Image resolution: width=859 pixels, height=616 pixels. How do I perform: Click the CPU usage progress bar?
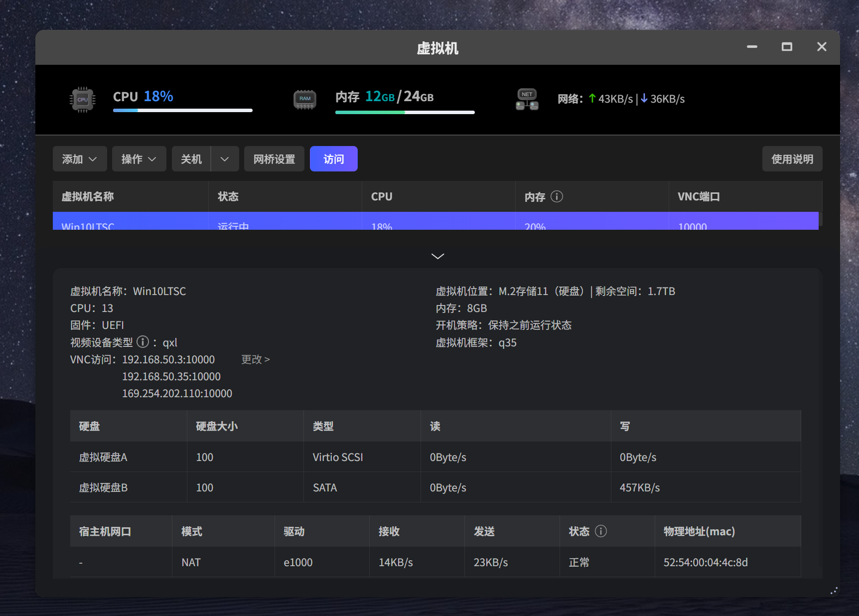[x=183, y=110]
